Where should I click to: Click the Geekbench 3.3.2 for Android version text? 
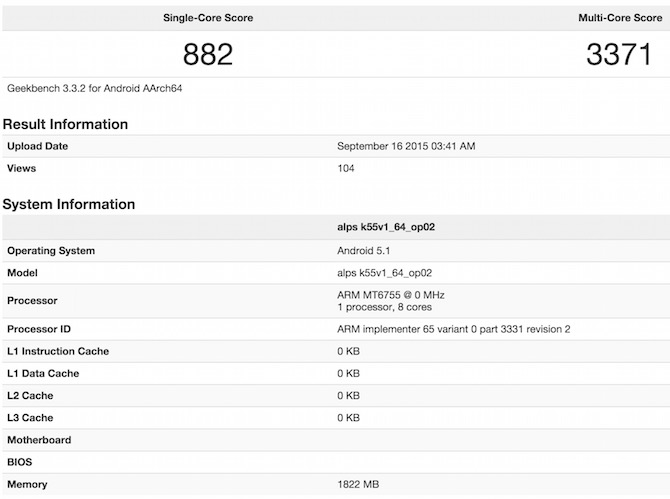(94, 88)
